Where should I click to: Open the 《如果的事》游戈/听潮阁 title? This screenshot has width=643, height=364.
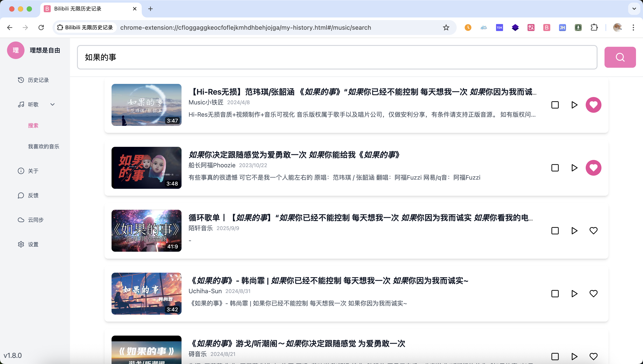tap(297, 344)
